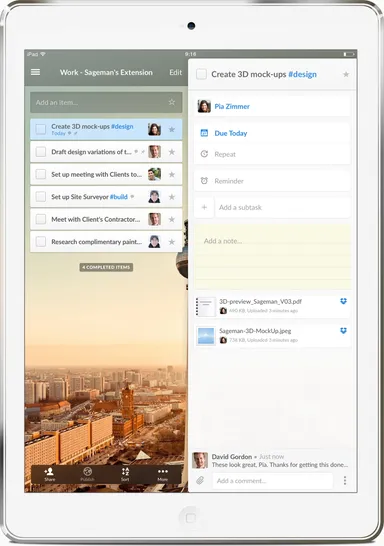Open assignee Pia Zimmer

[x=272, y=106]
